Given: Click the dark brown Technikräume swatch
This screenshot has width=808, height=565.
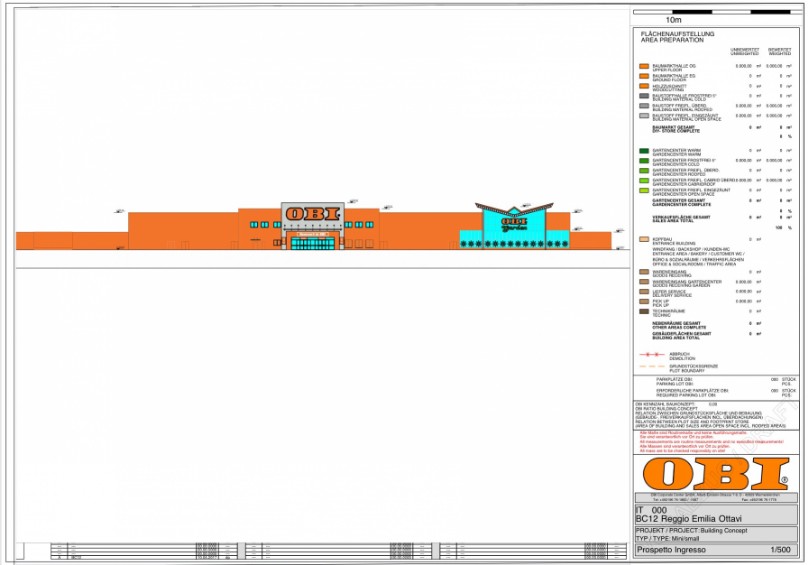Looking at the screenshot, I should [644, 311].
